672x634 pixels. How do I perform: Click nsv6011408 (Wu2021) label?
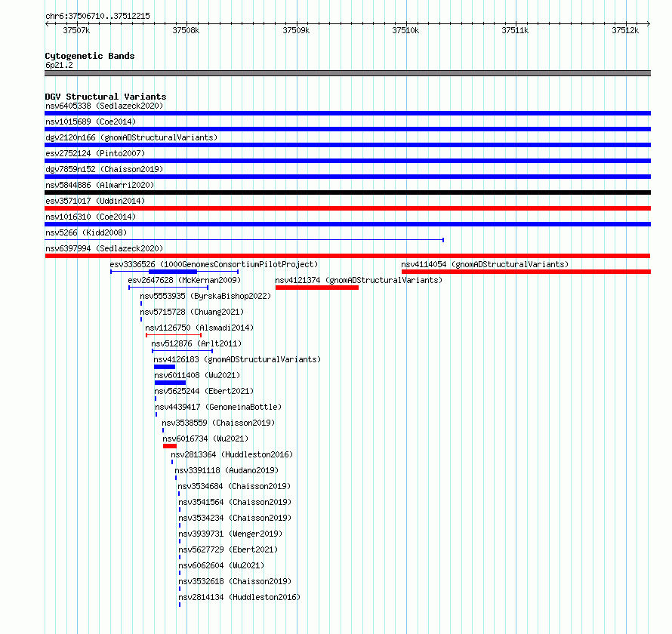click(197, 375)
